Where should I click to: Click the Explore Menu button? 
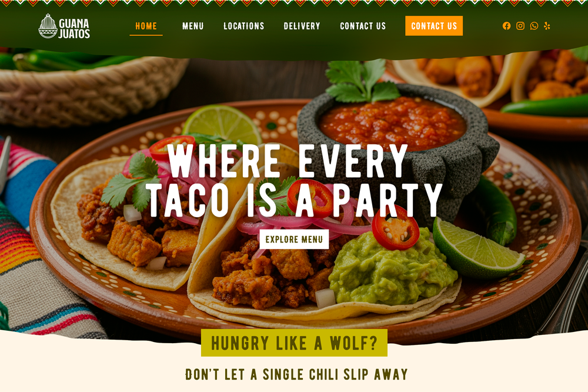(x=294, y=239)
